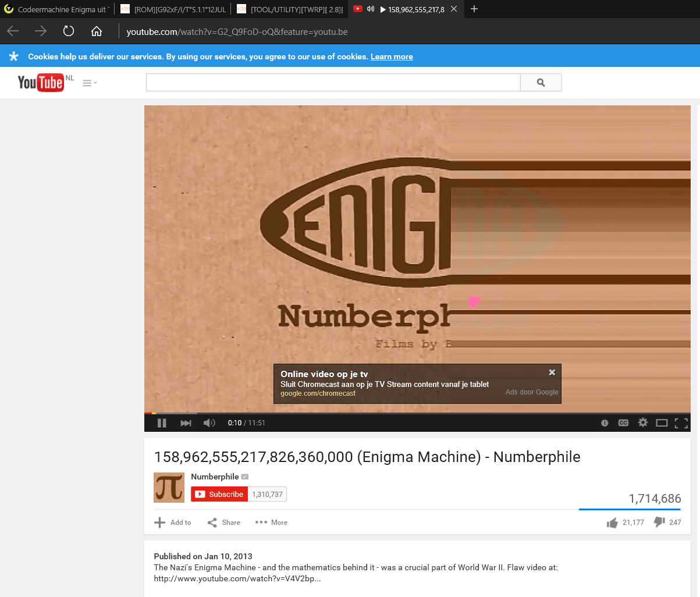Go forward in browser
This screenshot has height=597, width=700.
tap(41, 31)
